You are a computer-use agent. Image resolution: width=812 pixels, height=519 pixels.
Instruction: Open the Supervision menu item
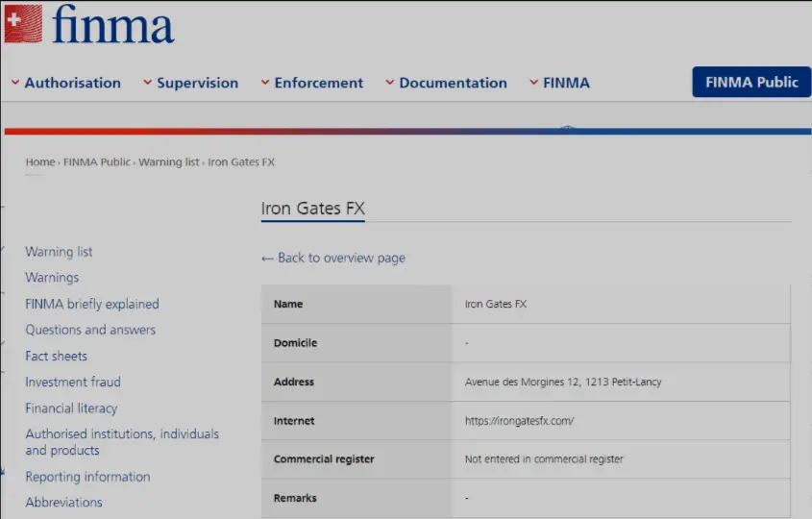click(x=197, y=83)
